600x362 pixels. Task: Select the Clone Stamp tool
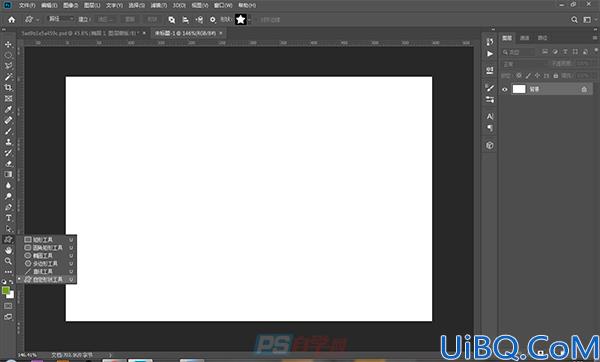tap(8, 142)
